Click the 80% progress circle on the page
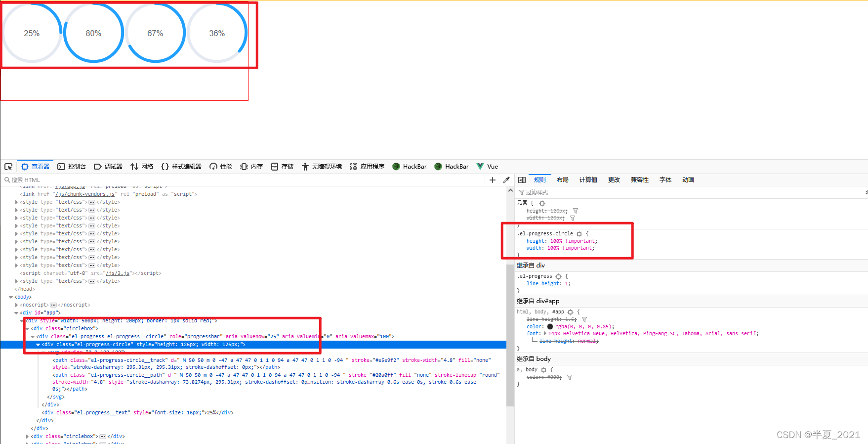 (93, 33)
